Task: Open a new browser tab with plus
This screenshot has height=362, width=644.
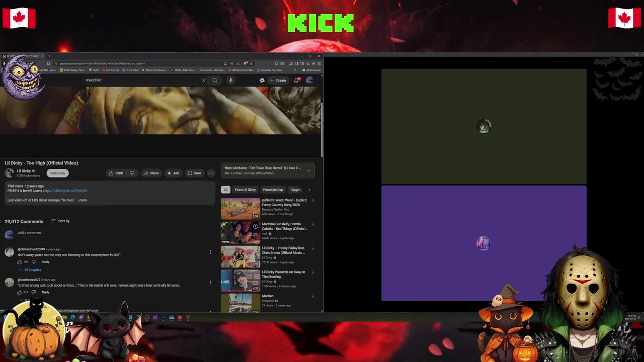Action: (x=49, y=56)
